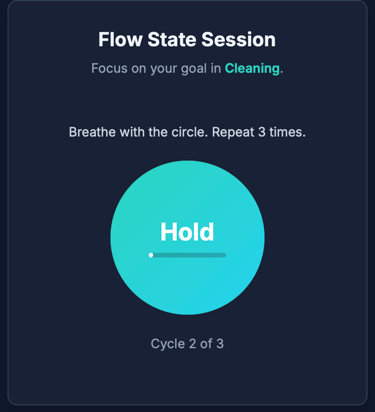Click the word Flow in the title
Viewport: 375px width, 412px height.
tap(120, 39)
